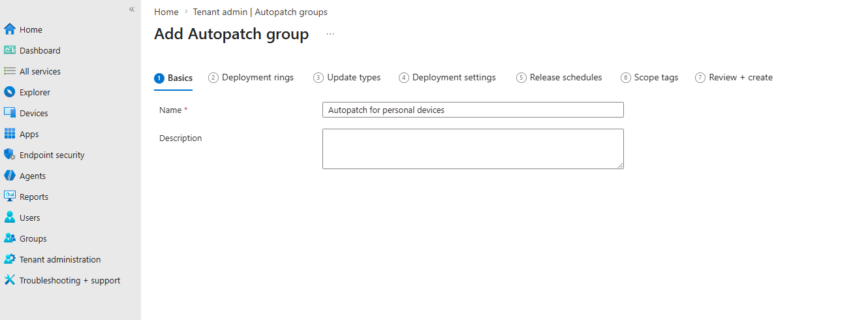
Task: Click the Reports icon in sidebar
Action: tap(10, 197)
